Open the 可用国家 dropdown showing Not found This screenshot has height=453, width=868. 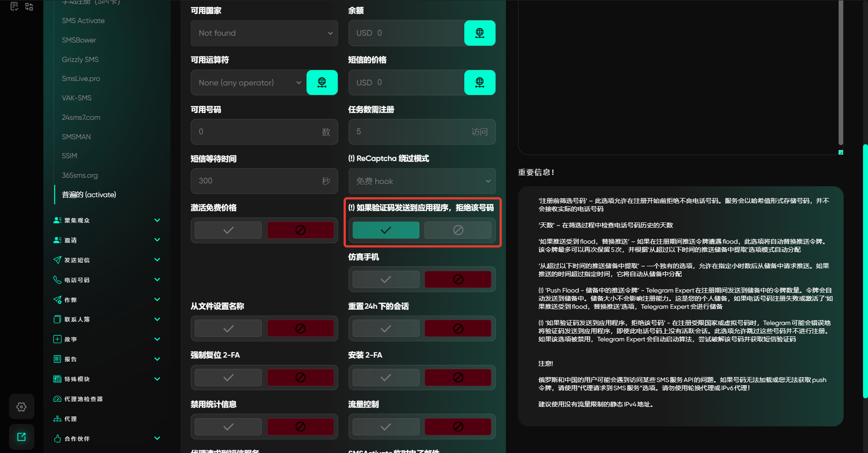tap(264, 33)
